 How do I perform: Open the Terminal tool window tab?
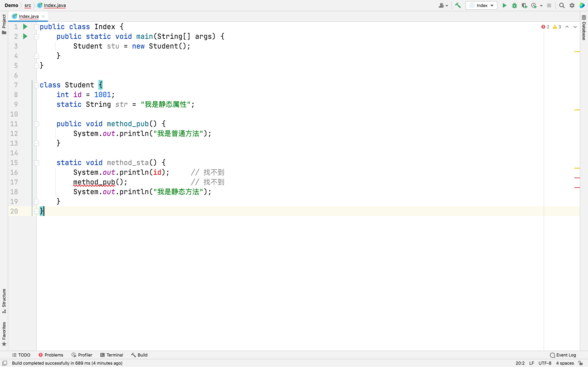112,355
